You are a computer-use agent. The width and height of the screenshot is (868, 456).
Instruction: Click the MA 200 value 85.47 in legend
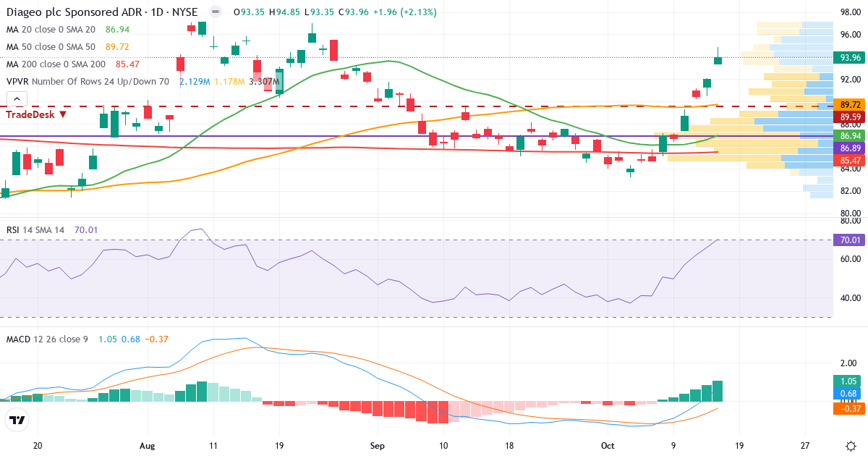point(127,64)
